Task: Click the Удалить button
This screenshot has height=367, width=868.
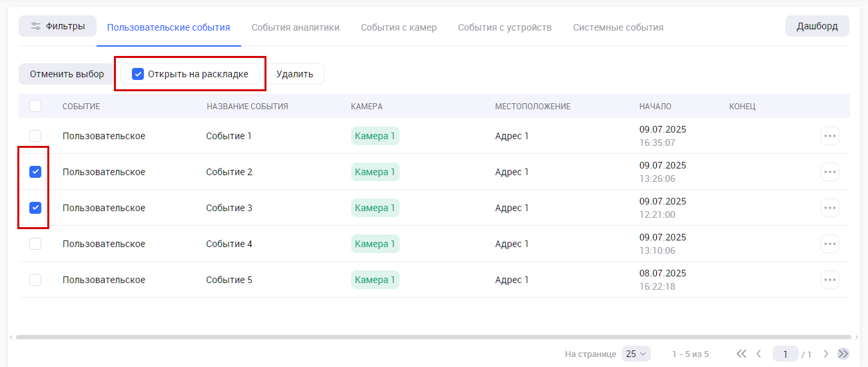Action: (x=294, y=74)
